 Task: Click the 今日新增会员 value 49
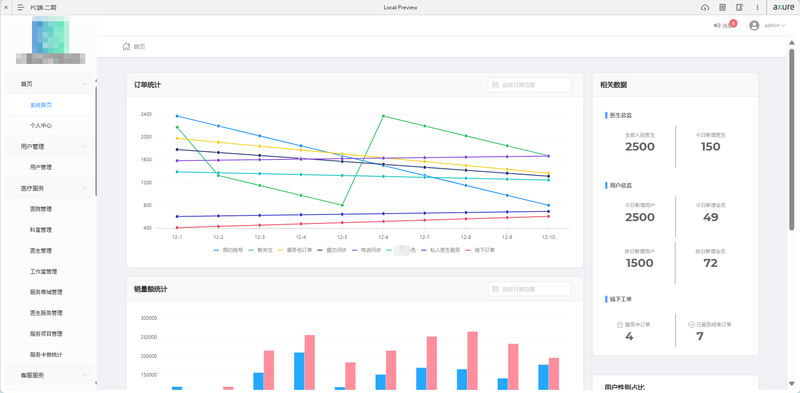710,217
